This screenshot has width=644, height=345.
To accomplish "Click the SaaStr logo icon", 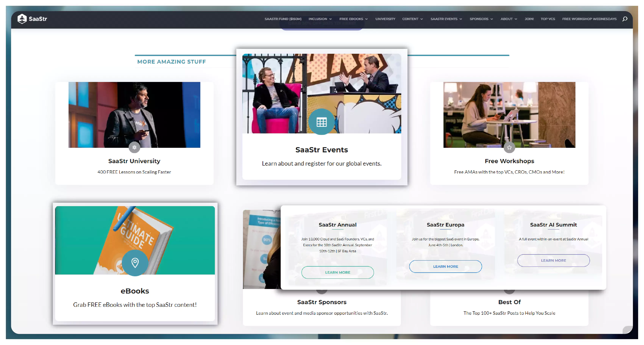I will click(22, 19).
